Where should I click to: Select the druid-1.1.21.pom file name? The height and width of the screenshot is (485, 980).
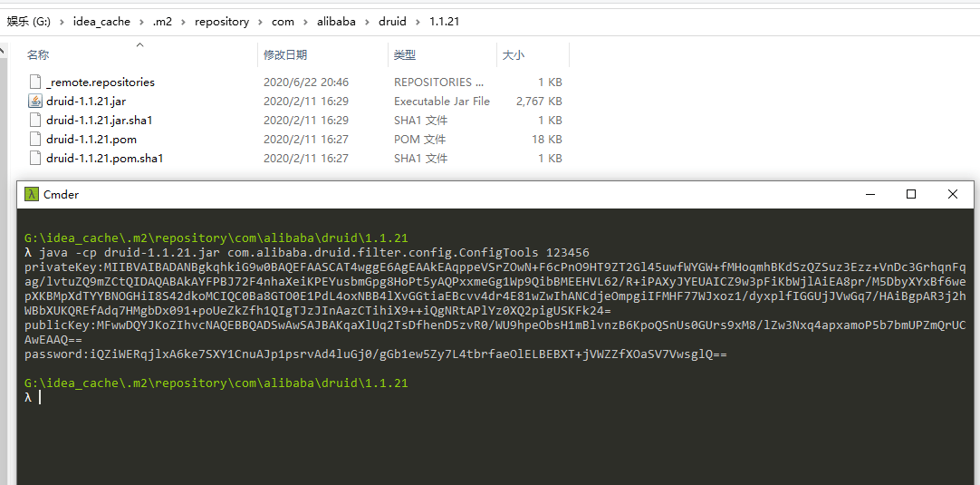click(x=91, y=140)
